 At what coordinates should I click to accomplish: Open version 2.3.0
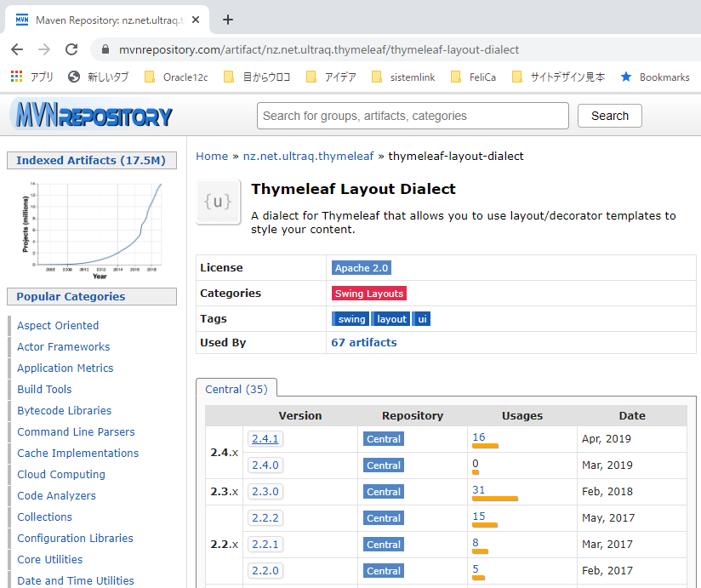point(265,491)
